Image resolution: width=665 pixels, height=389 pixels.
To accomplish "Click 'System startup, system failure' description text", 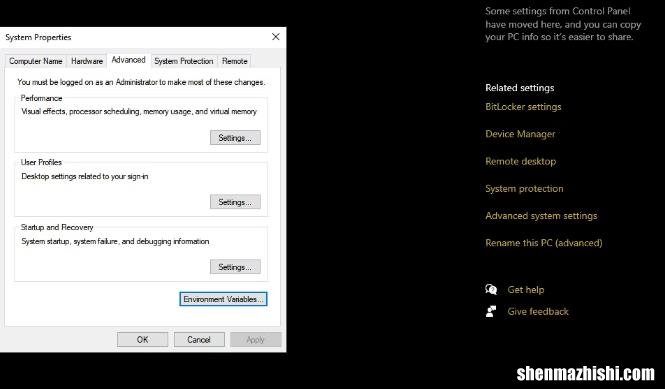I will point(115,241).
